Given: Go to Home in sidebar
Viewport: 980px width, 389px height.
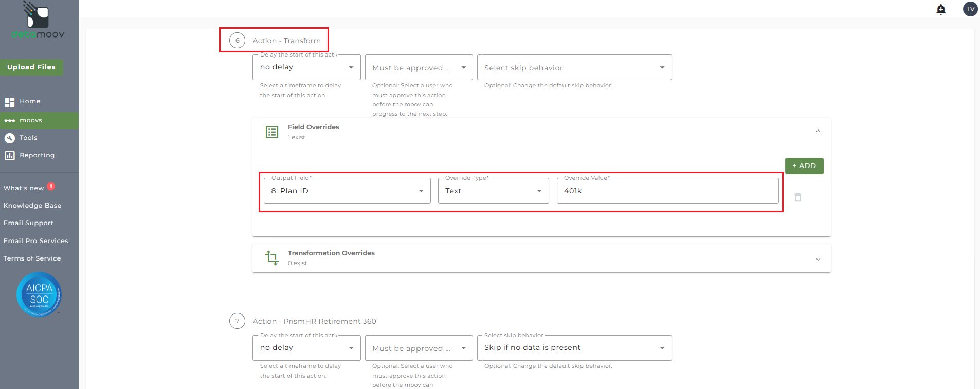Looking at the screenshot, I should point(29,102).
